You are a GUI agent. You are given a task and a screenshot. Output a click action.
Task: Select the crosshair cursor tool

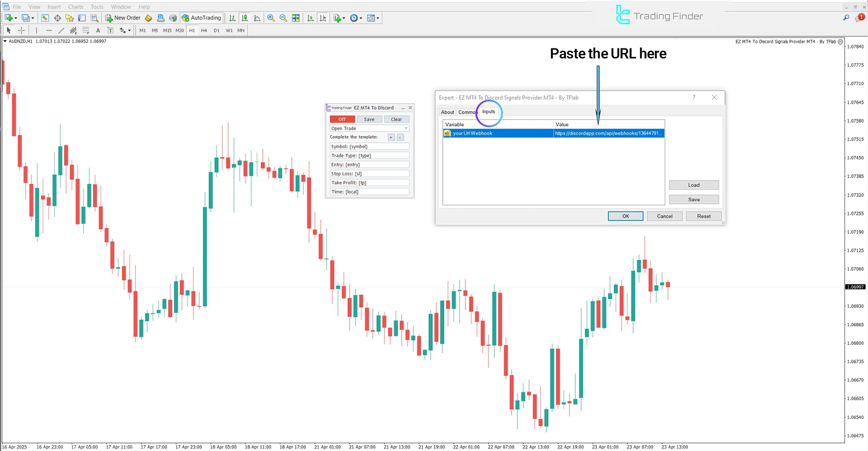[x=21, y=30]
